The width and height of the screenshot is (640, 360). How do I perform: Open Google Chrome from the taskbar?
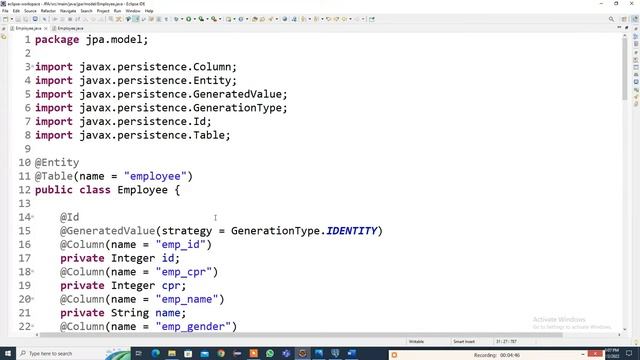[x=221, y=353]
